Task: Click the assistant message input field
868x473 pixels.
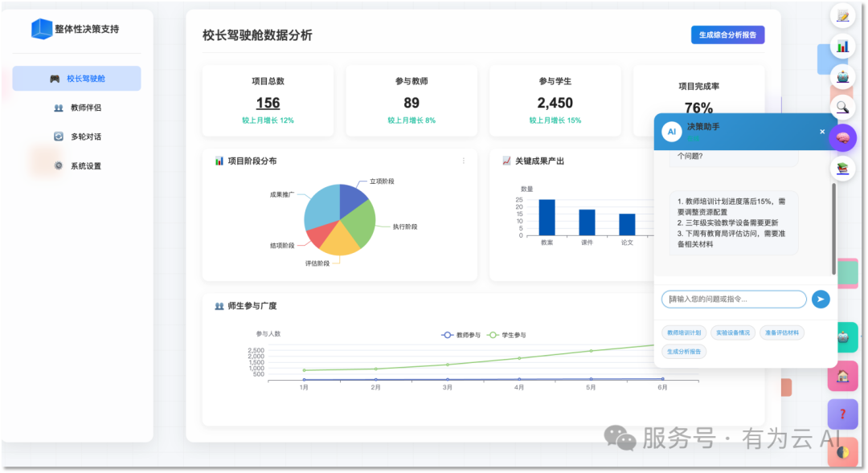Action: [x=733, y=299]
